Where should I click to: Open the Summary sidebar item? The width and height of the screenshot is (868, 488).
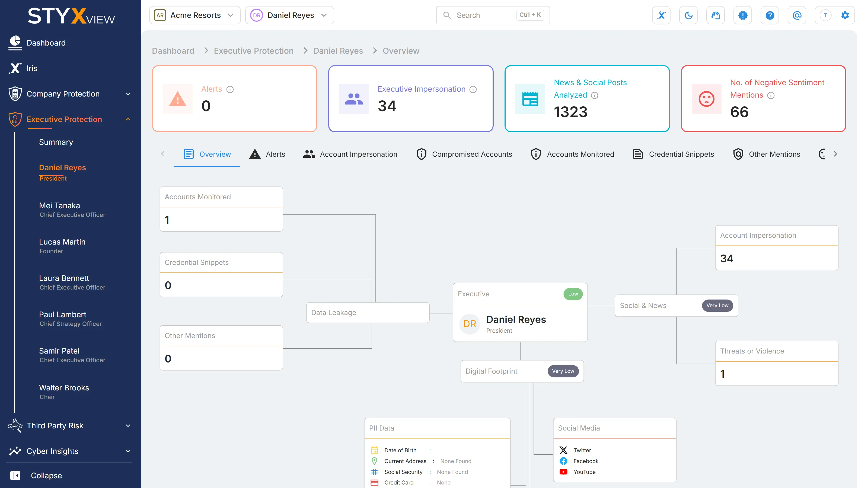tap(56, 142)
